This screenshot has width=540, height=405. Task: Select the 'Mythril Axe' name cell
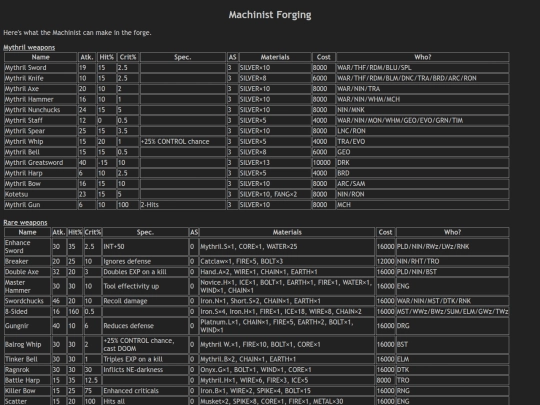pyautogui.click(x=41, y=89)
